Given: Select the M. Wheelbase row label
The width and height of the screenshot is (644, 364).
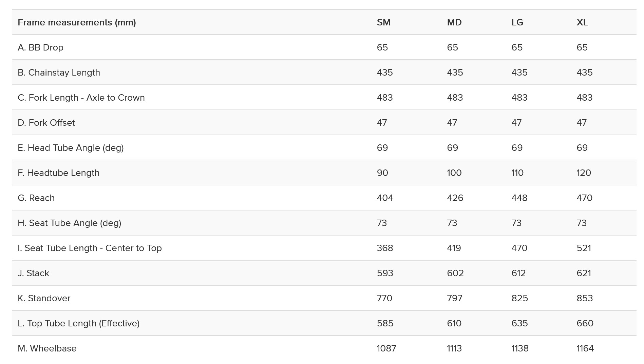Looking at the screenshot, I should [x=47, y=348].
